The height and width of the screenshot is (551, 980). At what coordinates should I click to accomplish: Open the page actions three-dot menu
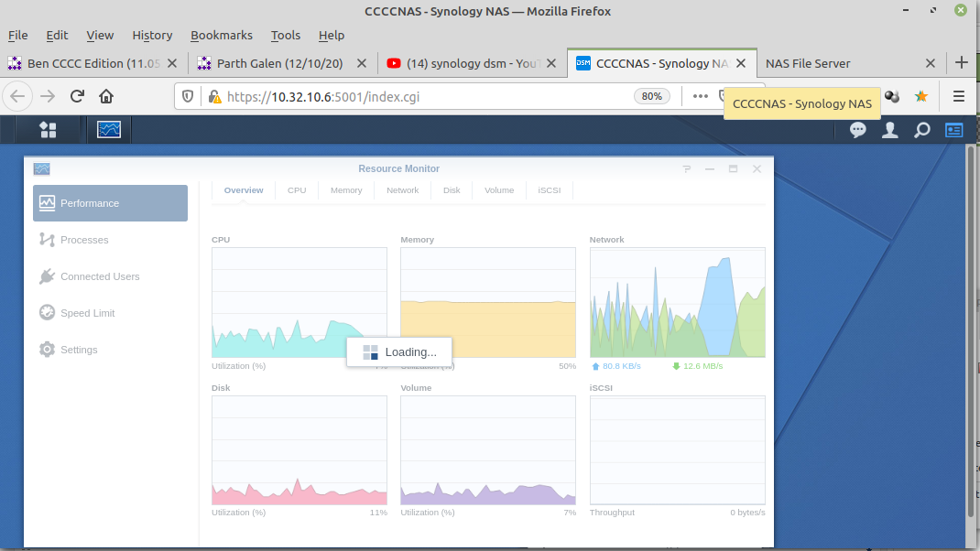click(700, 96)
